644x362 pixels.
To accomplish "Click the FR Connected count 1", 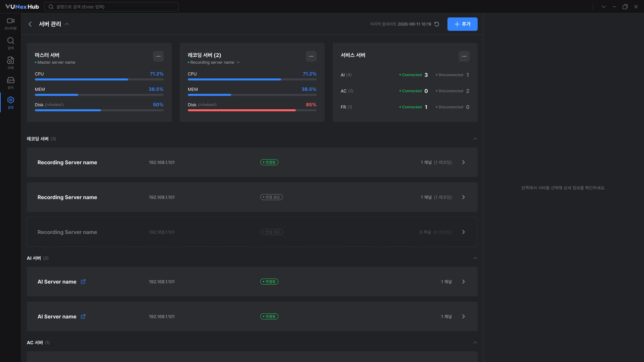I will (x=426, y=107).
